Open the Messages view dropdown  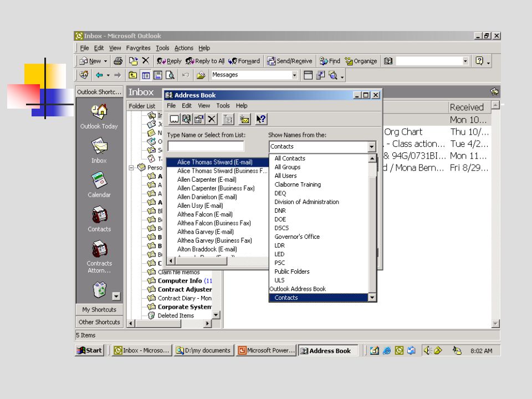pyautogui.click(x=294, y=75)
